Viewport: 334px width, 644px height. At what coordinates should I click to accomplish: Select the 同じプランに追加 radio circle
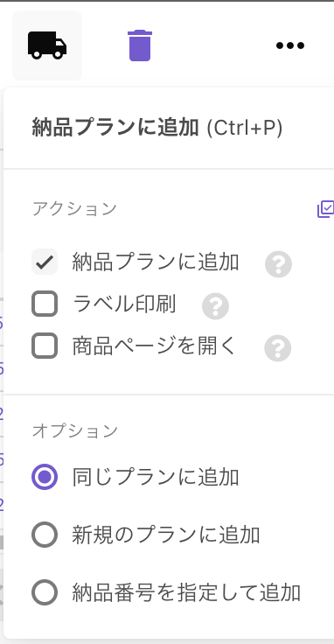tap(45, 477)
